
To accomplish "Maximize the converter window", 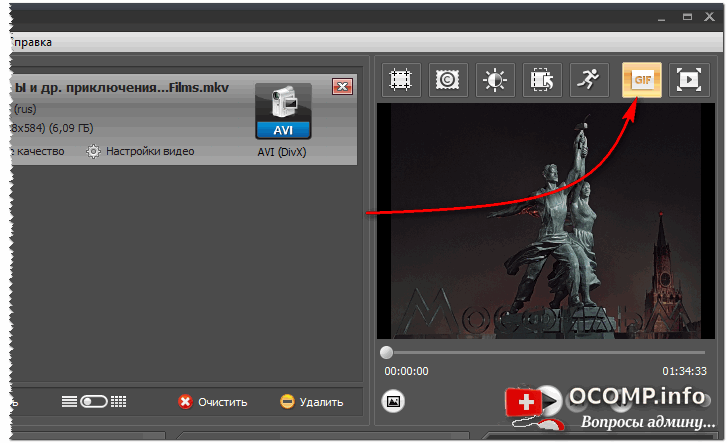I will tap(687, 17).
